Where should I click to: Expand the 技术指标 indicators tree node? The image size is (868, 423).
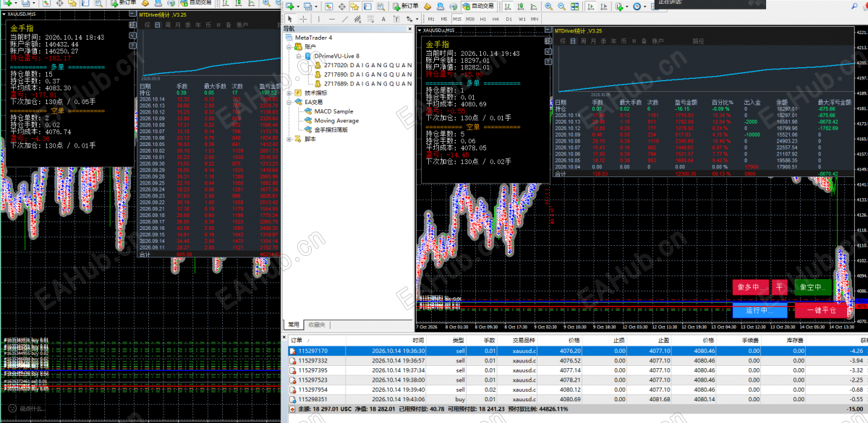click(290, 93)
